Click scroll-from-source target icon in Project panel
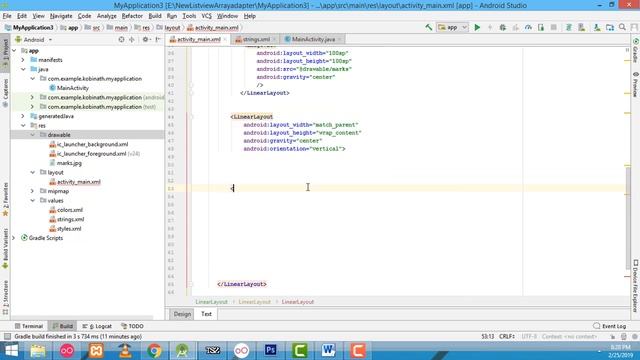640x360 pixels. click(x=121, y=40)
